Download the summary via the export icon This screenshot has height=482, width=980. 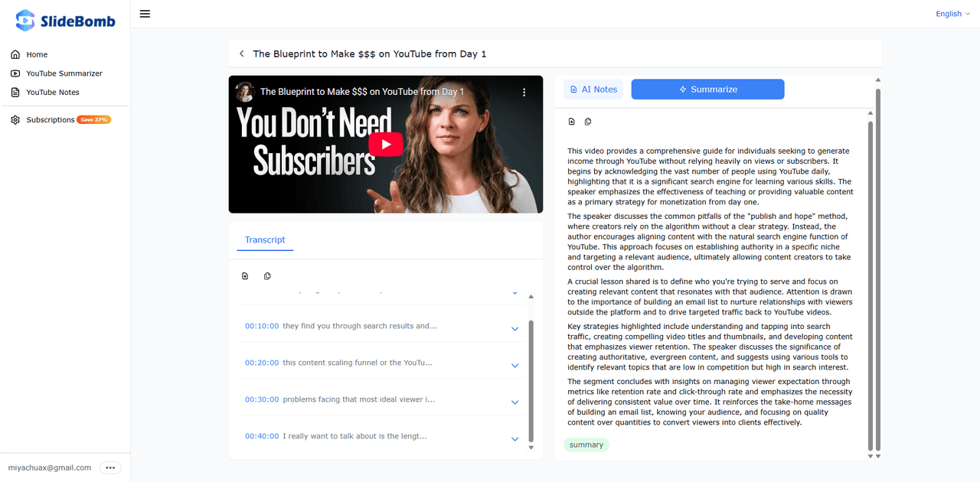571,121
